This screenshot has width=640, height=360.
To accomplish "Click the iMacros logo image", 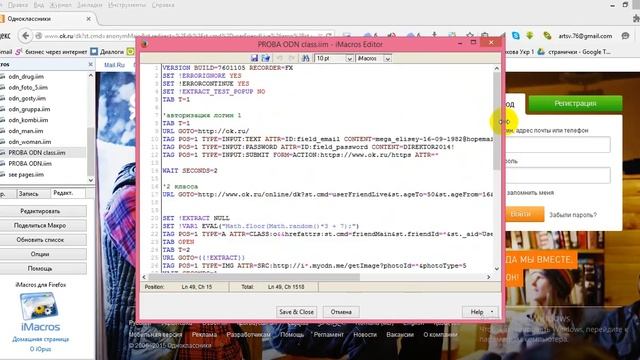I will tap(40, 312).
